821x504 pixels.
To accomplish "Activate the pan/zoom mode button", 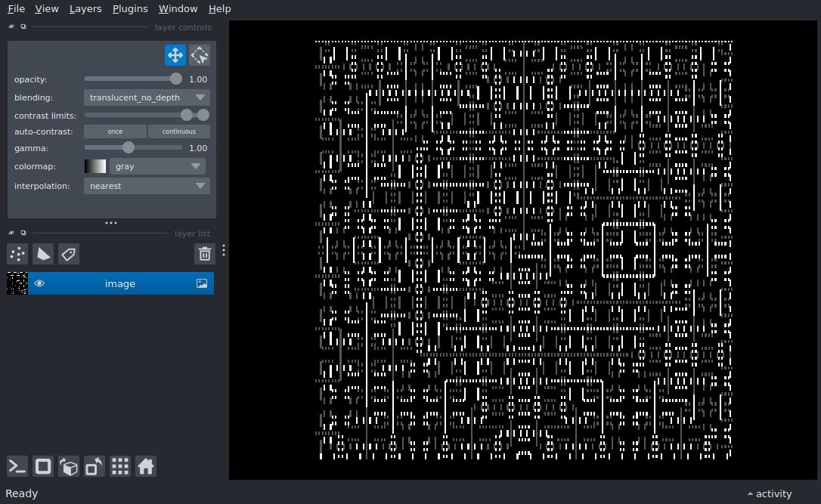I will [x=175, y=55].
